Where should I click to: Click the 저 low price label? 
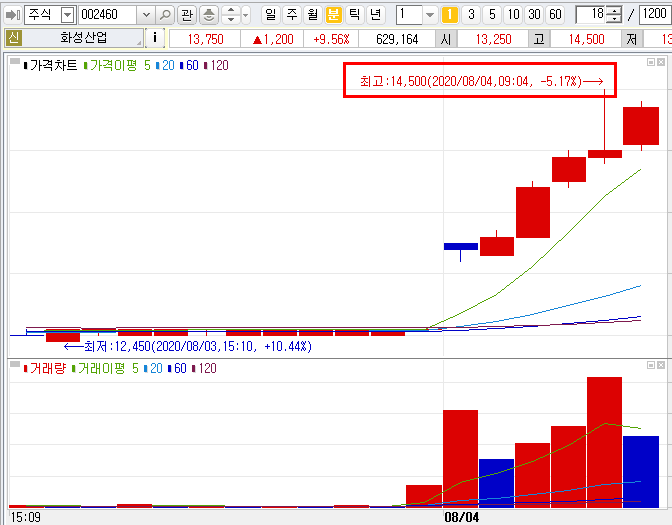pyautogui.click(x=631, y=39)
